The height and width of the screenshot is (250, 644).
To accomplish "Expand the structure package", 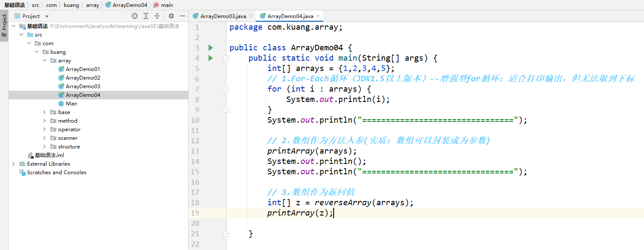I will (x=44, y=147).
